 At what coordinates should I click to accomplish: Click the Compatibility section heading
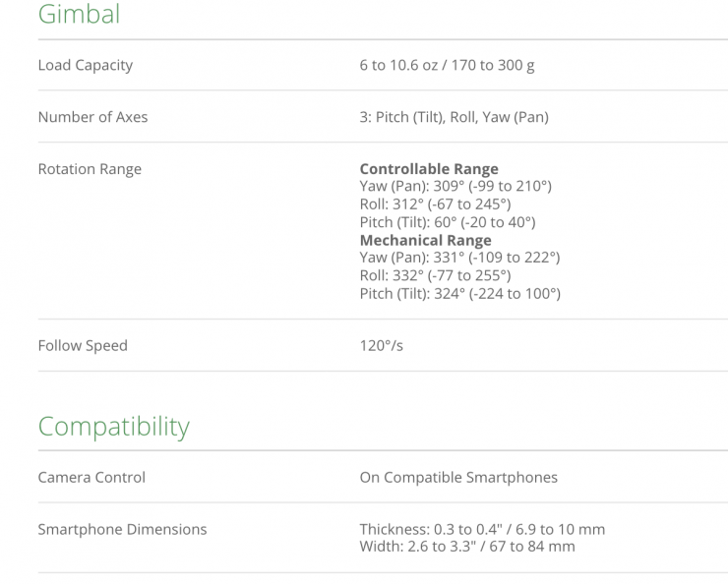click(113, 427)
